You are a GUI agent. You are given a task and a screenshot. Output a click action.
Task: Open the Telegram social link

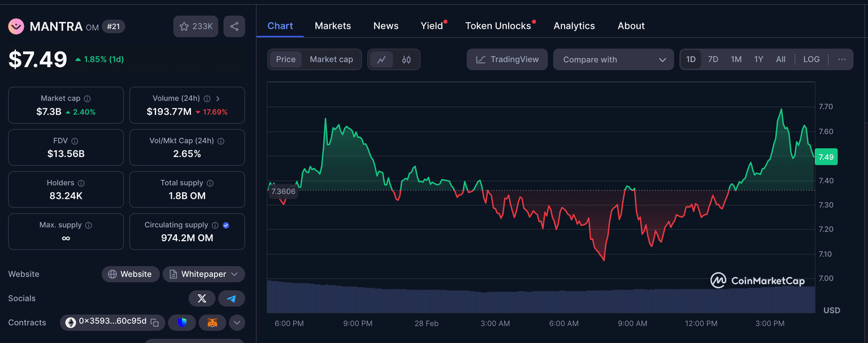pyautogui.click(x=231, y=298)
